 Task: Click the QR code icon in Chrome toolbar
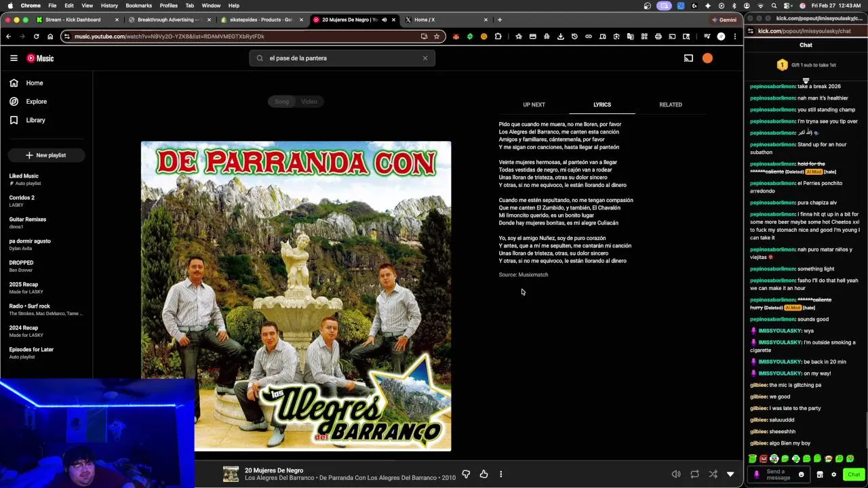click(x=644, y=37)
